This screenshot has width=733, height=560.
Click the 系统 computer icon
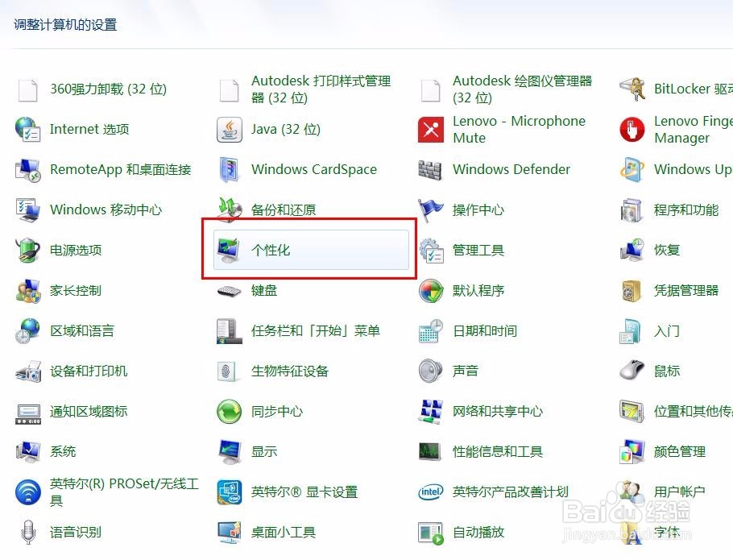point(27,452)
